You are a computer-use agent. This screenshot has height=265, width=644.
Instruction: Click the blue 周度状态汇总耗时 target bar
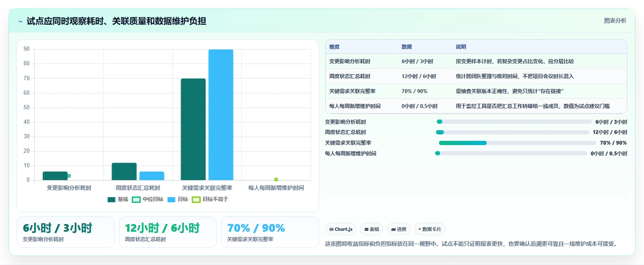click(x=152, y=176)
